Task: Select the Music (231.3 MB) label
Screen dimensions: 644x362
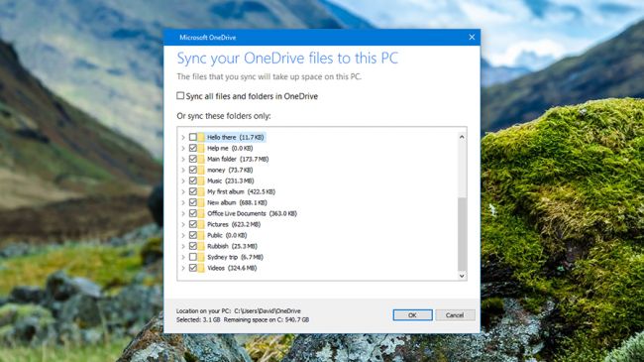Action: (231, 181)
